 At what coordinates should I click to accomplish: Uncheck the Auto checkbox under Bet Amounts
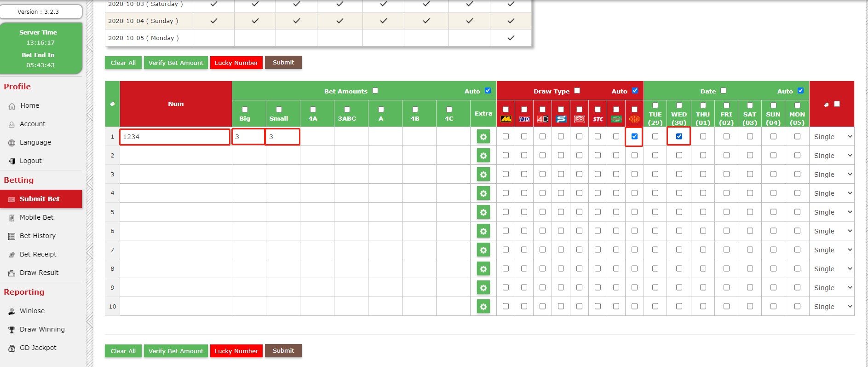click(488, 91)
